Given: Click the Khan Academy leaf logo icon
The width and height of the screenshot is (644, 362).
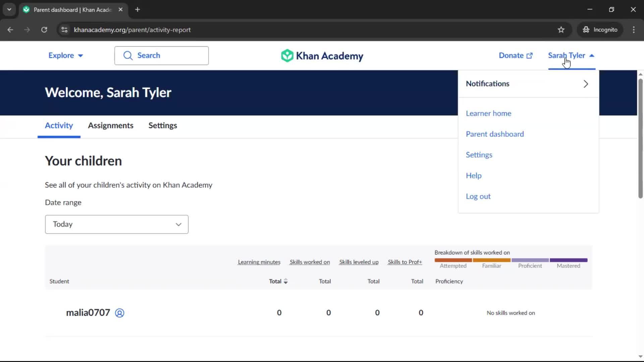Looking at the screenshot, I should coord(287,56).
